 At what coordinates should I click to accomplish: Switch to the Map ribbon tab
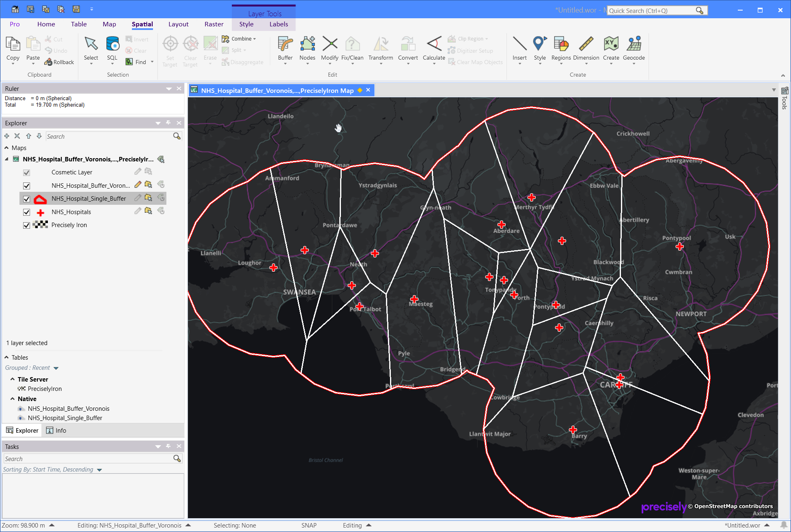(109, 24)
